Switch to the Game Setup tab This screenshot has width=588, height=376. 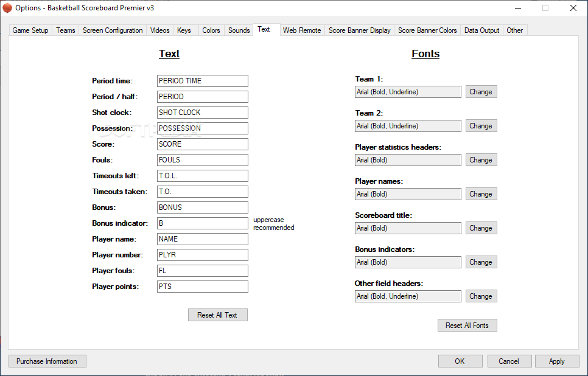(x=30, y=30)
